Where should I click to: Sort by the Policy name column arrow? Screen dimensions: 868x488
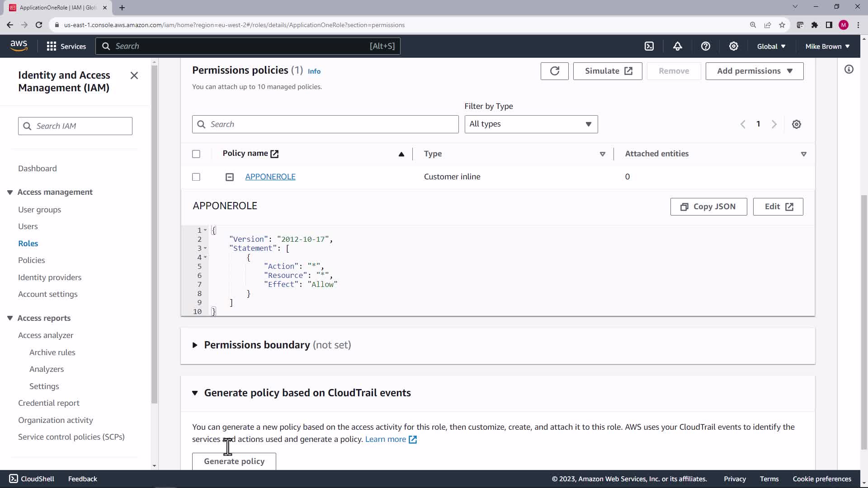point(401,154)
